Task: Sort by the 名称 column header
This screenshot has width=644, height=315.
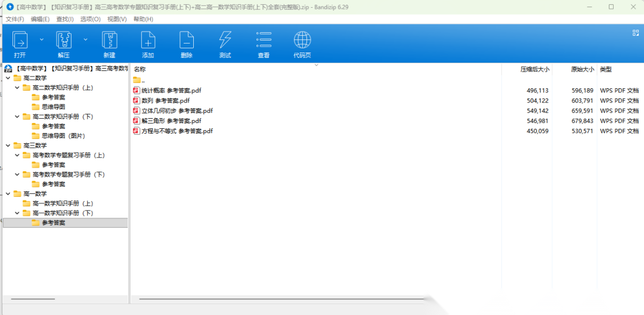Action: pos(140,69)
